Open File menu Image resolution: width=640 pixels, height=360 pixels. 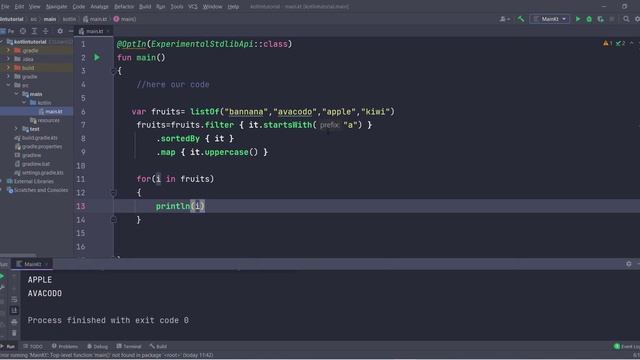pyautogui.click(x=5, y=7)
